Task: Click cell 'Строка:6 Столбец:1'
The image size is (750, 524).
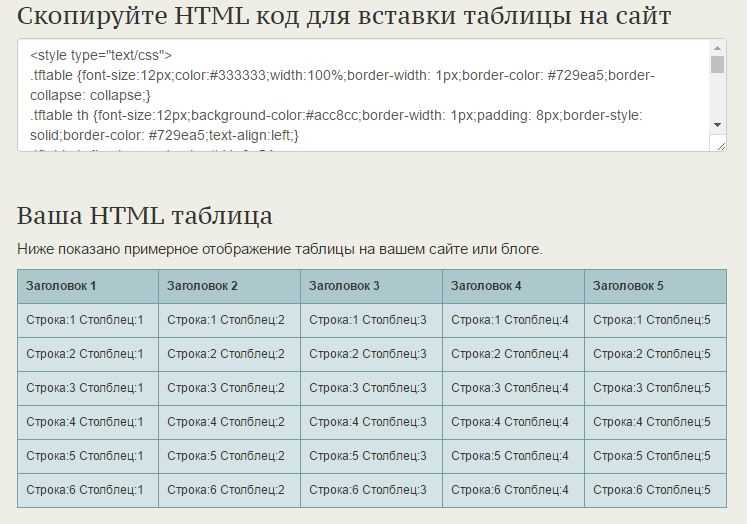Action: pyautogui.click(x=88, y=490)
